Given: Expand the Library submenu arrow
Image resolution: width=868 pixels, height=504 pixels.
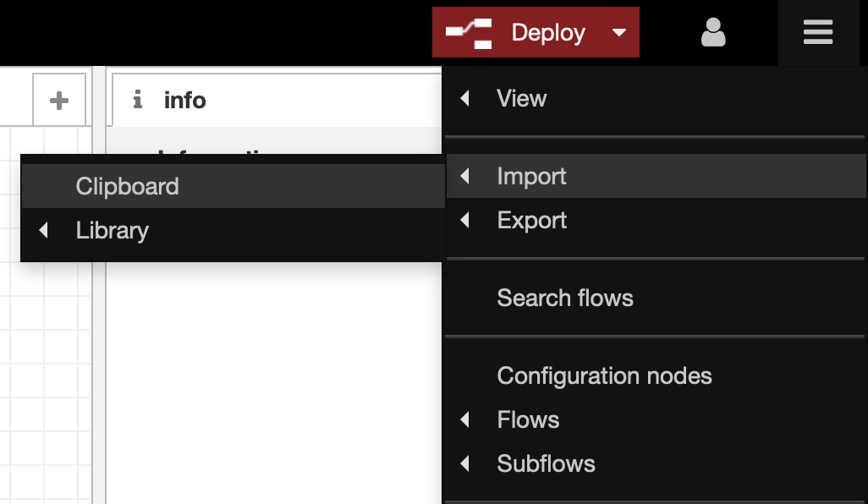Looking at the screenshot, I should [43, 231].
